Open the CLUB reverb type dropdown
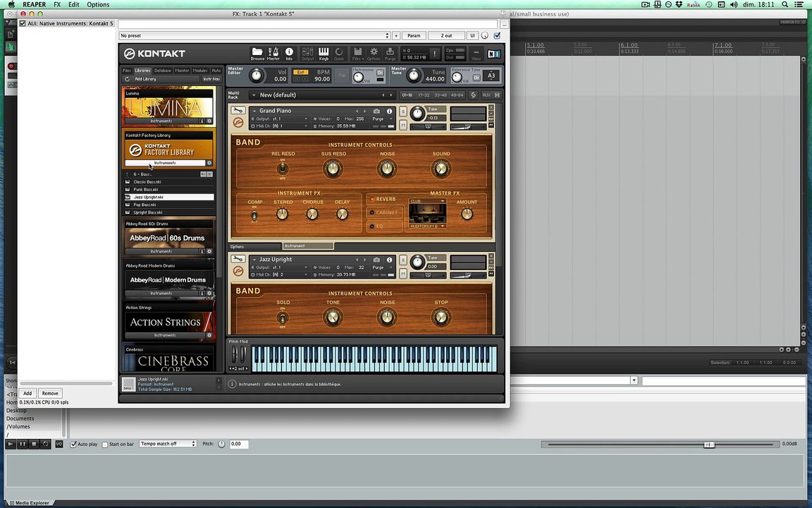This screenshot has width=812, height=508. 427,201
